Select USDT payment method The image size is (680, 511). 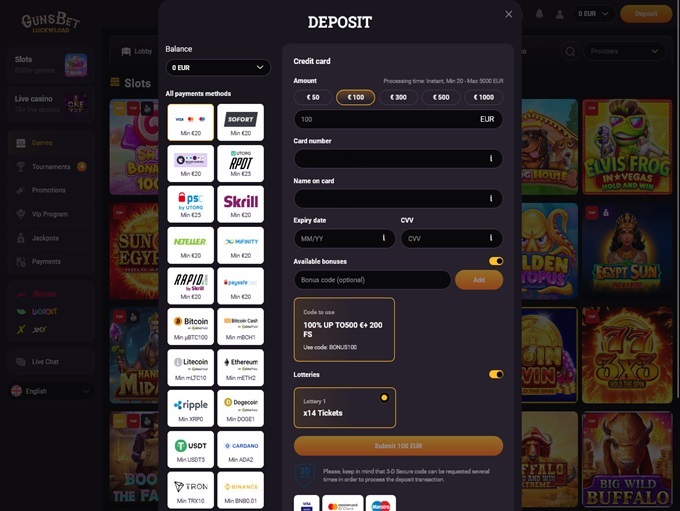190,449
